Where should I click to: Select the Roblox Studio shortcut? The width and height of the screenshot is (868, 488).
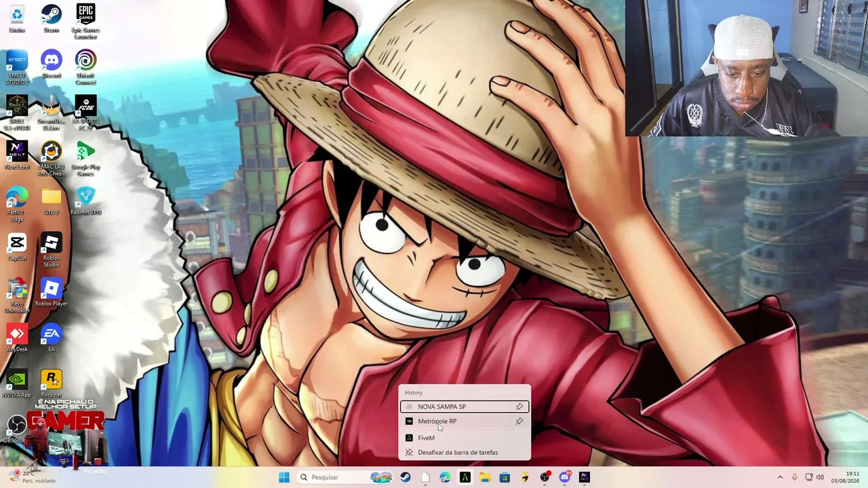click(51, 249)
